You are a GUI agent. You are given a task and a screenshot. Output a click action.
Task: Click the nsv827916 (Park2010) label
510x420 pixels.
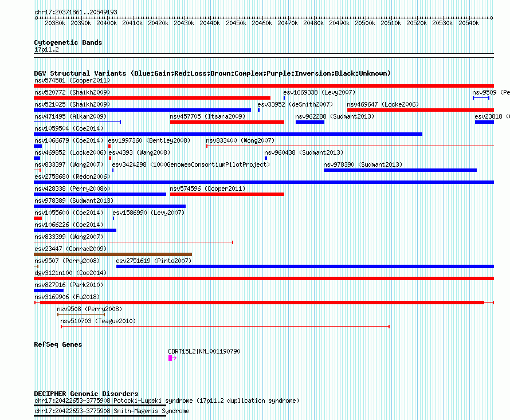(x=69, y=285)
